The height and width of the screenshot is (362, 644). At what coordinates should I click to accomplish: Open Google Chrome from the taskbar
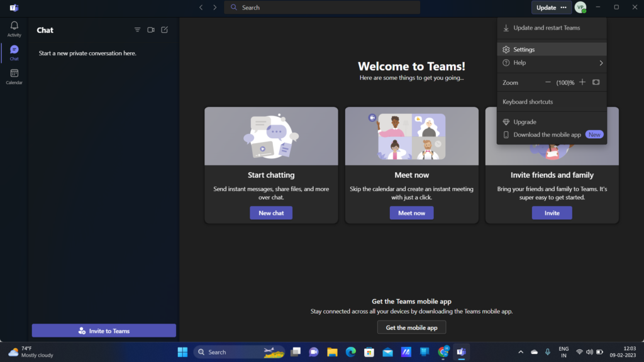[x=443, y=352]
